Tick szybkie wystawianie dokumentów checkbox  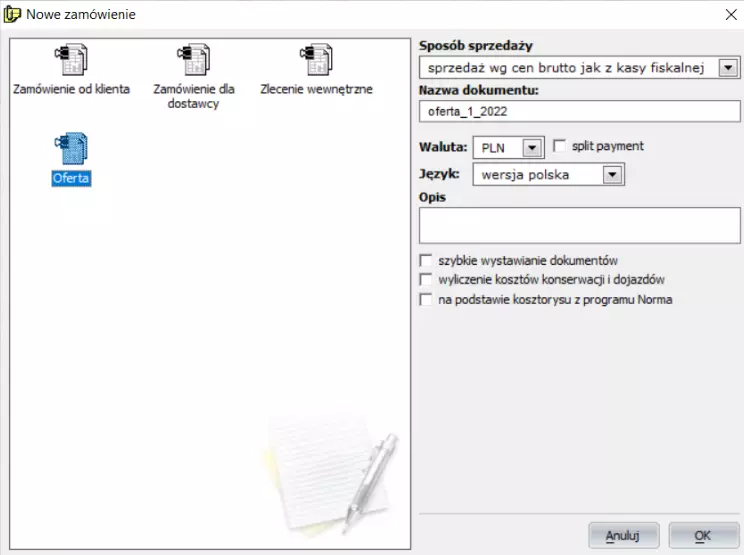(426, 260)
